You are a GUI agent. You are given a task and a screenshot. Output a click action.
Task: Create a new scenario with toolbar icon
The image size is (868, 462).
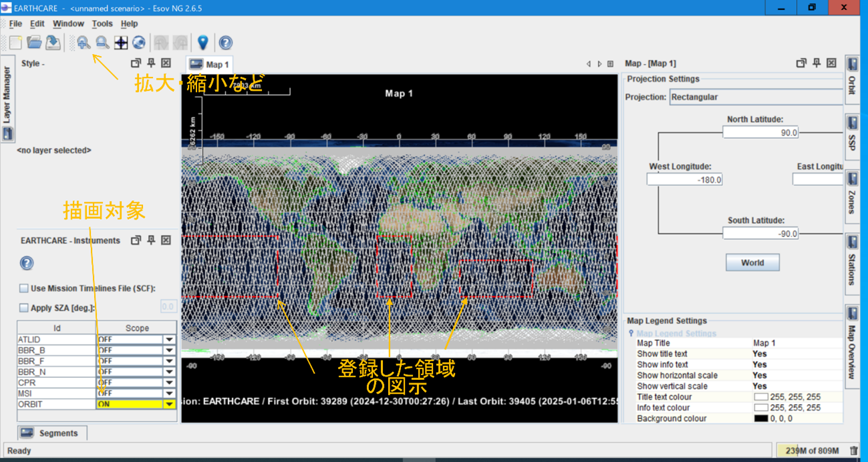(15, 43)
